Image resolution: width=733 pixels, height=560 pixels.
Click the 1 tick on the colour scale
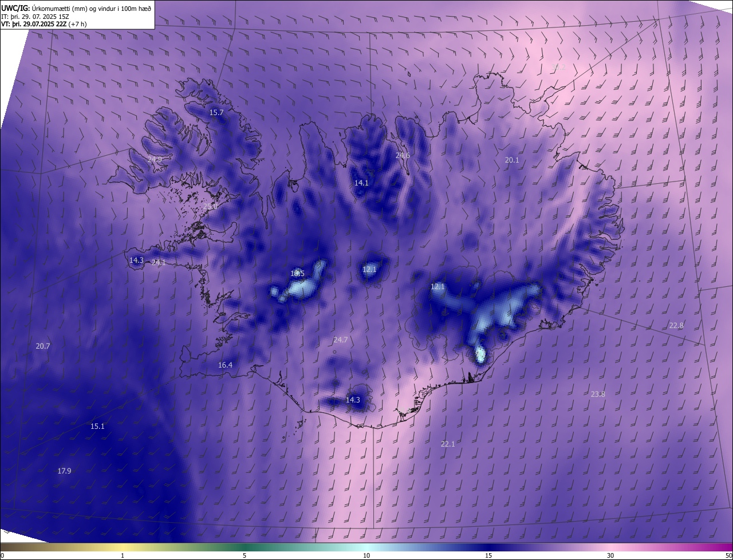coord(123,556)
